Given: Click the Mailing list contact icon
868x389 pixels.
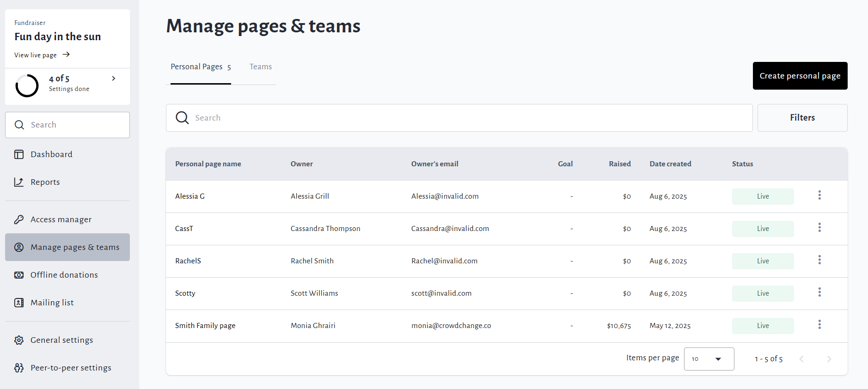Looking at the screenshot, I should (19, 303).
